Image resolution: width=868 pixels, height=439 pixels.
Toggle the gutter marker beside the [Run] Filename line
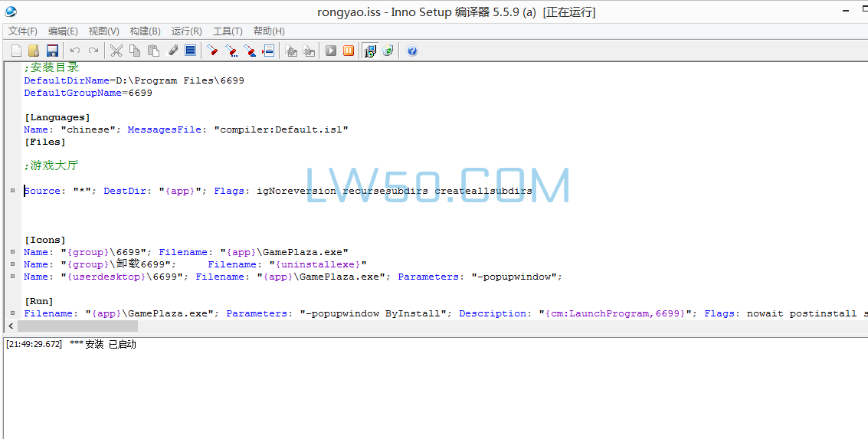[13, 313]
